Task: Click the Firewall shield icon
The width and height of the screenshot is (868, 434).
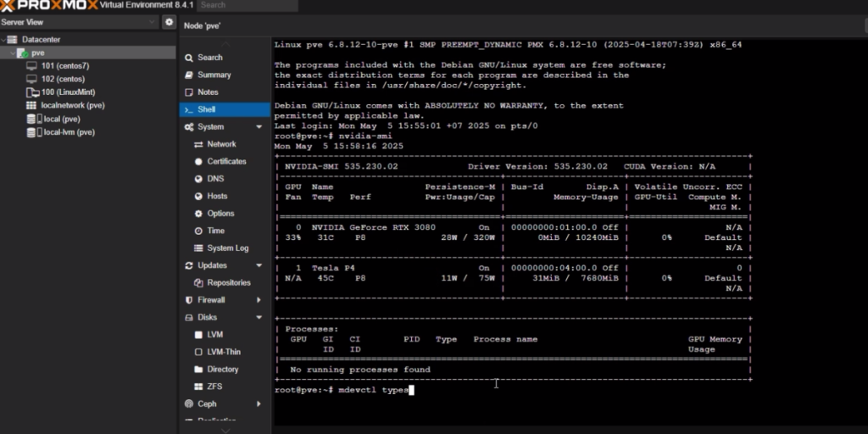Action: [x=189, y=300]
